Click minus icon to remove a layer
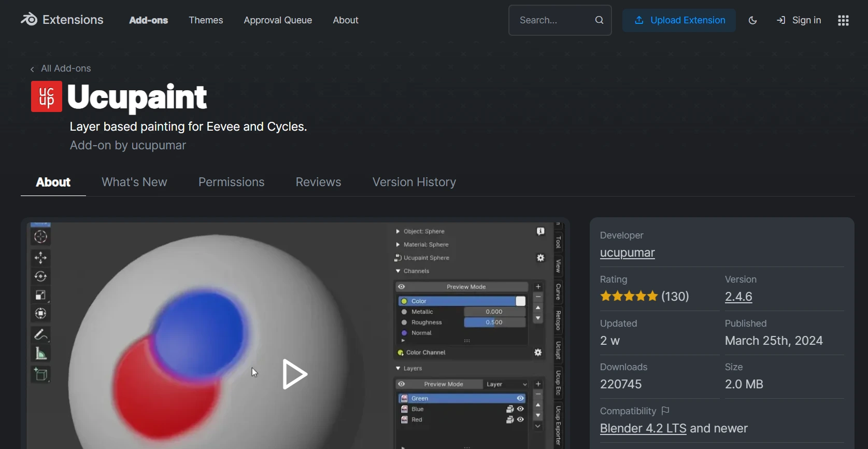 [x=538, y=395]
